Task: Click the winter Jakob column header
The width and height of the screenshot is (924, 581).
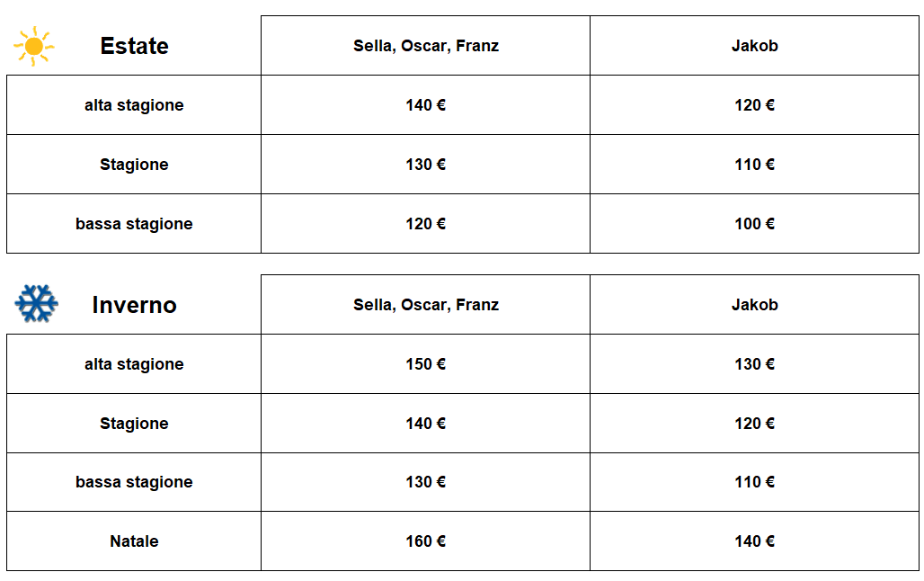Action: (x=755, y=305)
